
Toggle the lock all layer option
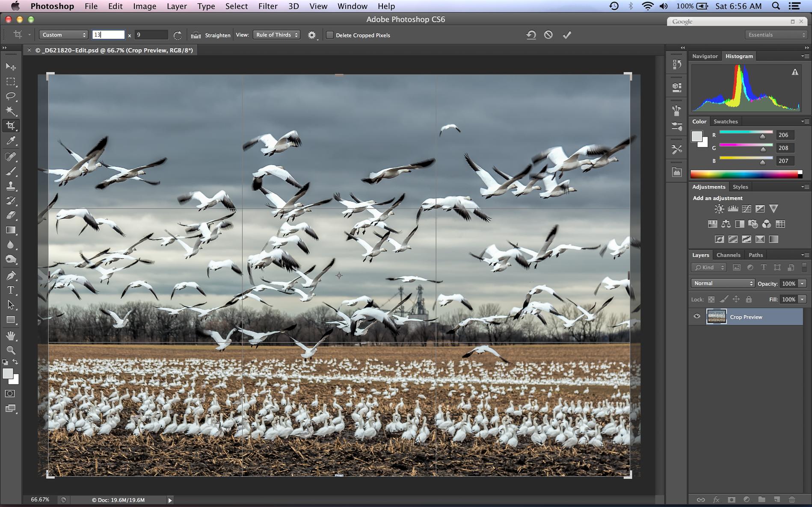[749, 299]
